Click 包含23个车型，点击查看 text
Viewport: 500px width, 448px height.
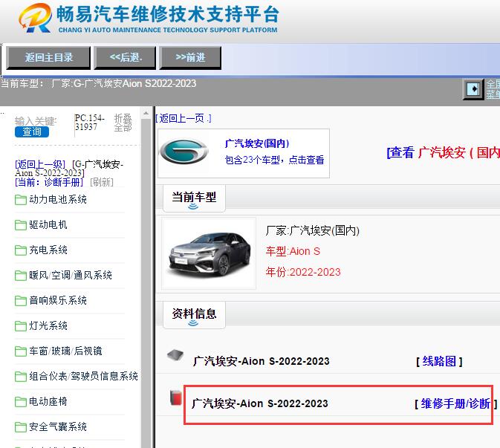point(275,160)
